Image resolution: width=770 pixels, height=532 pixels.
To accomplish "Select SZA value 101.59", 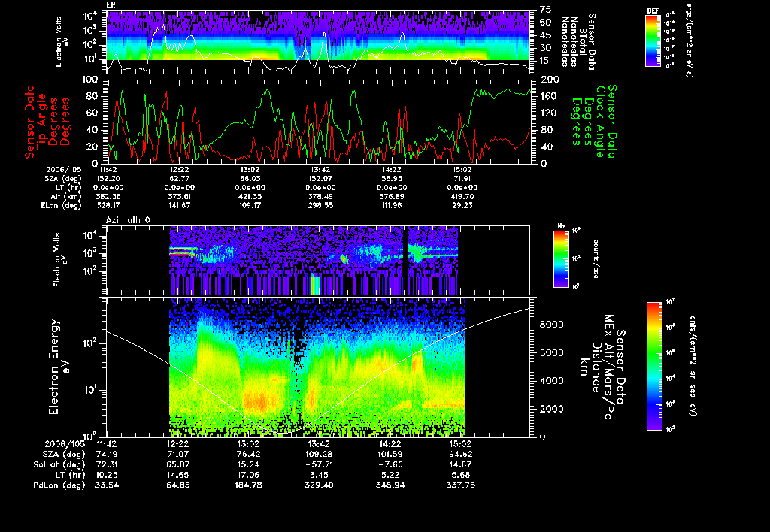I will pos(390,455).
